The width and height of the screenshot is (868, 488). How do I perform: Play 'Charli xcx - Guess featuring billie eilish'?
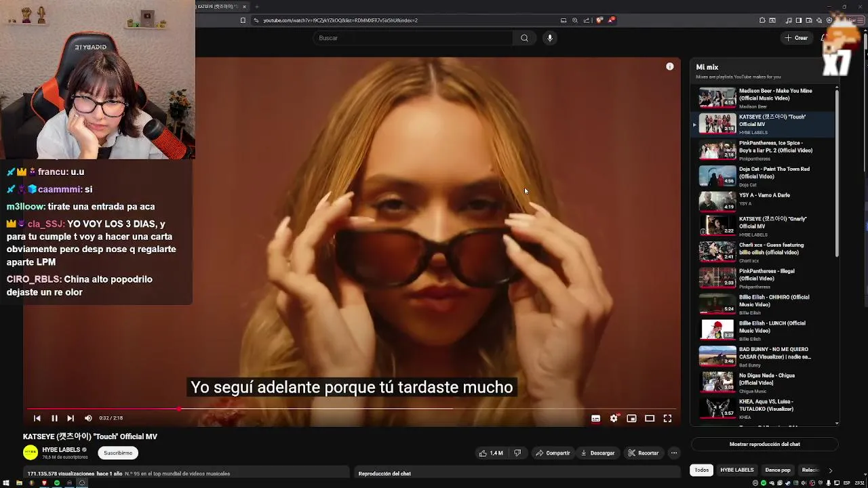coord(763,252)
